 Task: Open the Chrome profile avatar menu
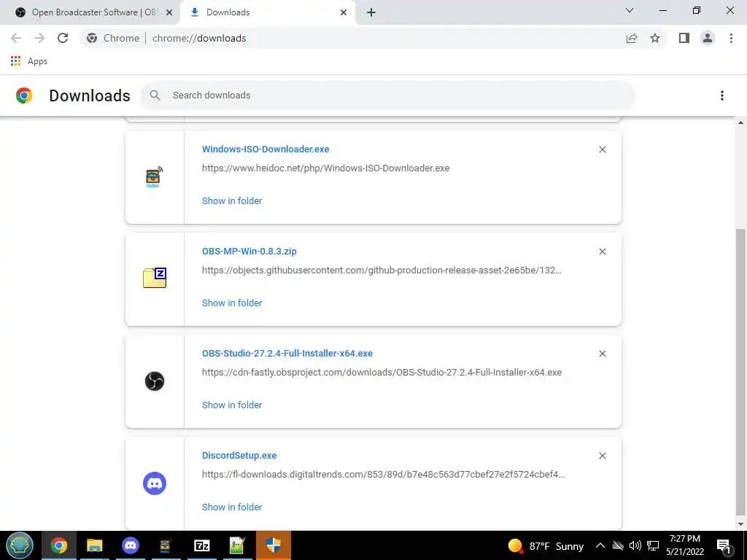click(708, 38)
